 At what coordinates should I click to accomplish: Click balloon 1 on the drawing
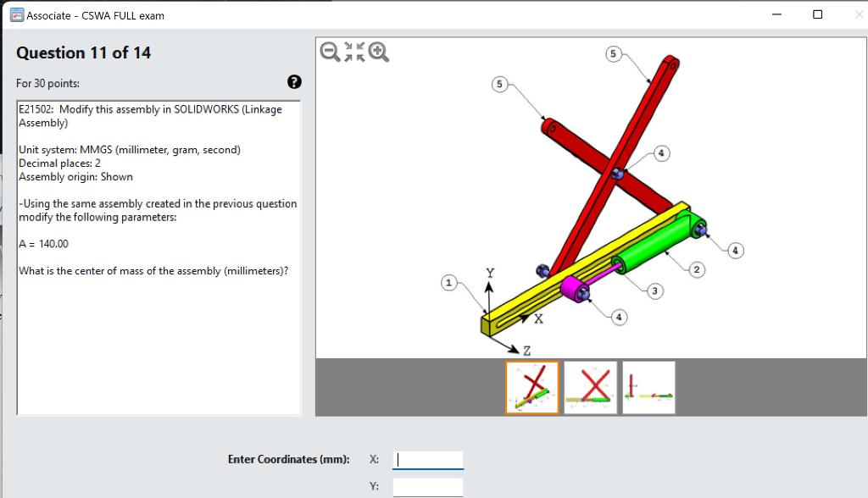(449, 283)
